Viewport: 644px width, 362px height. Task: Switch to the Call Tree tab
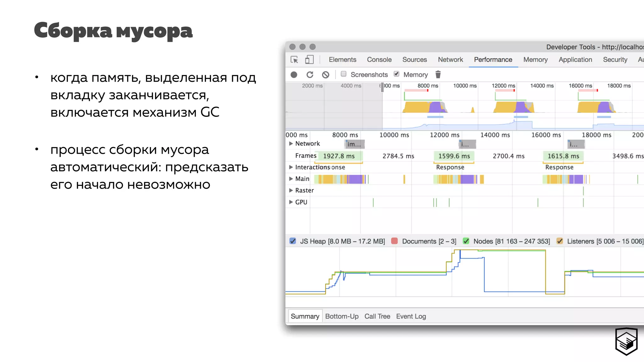pyautogui.click(x=377, y=316)
